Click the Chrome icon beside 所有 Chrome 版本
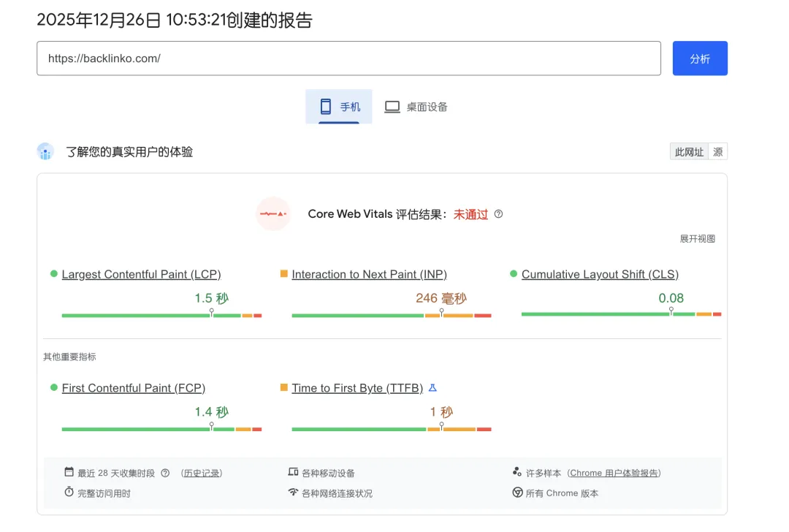The width and height of the screenshot is (789, 532). coord(517,493)
